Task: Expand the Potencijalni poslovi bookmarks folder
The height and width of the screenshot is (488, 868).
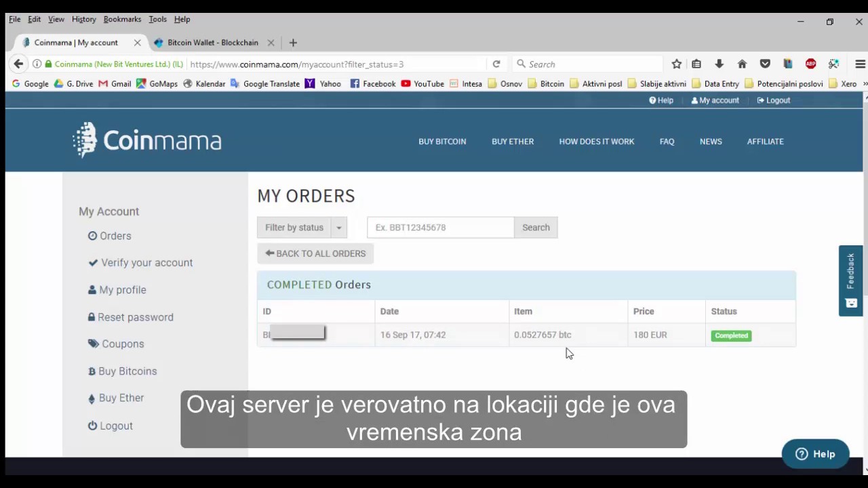Action: point(784,83)
